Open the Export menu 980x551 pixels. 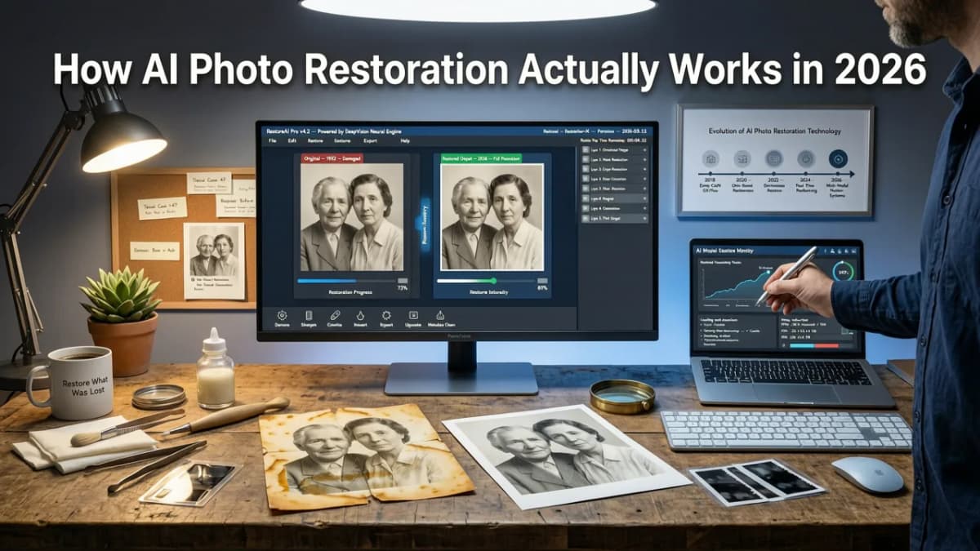pyautogui.click(x=370, y=140)
